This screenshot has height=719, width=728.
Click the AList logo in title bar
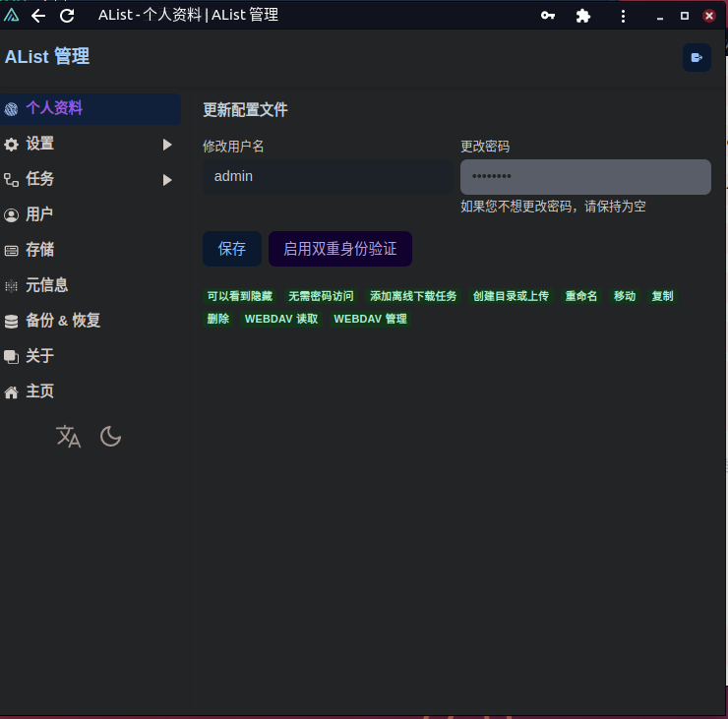(x=12, y=16)
